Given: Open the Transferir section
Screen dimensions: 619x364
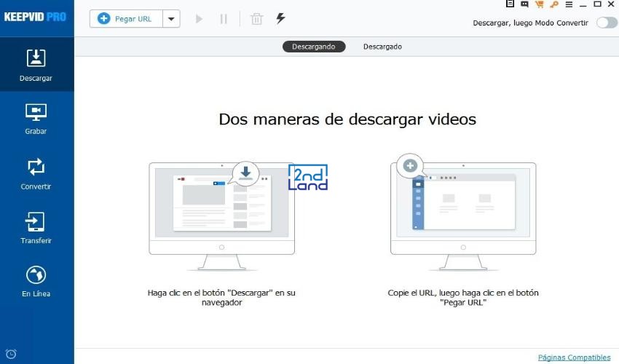Looking at the screenshot, I should pyautogui.click(x=36, y=228).
